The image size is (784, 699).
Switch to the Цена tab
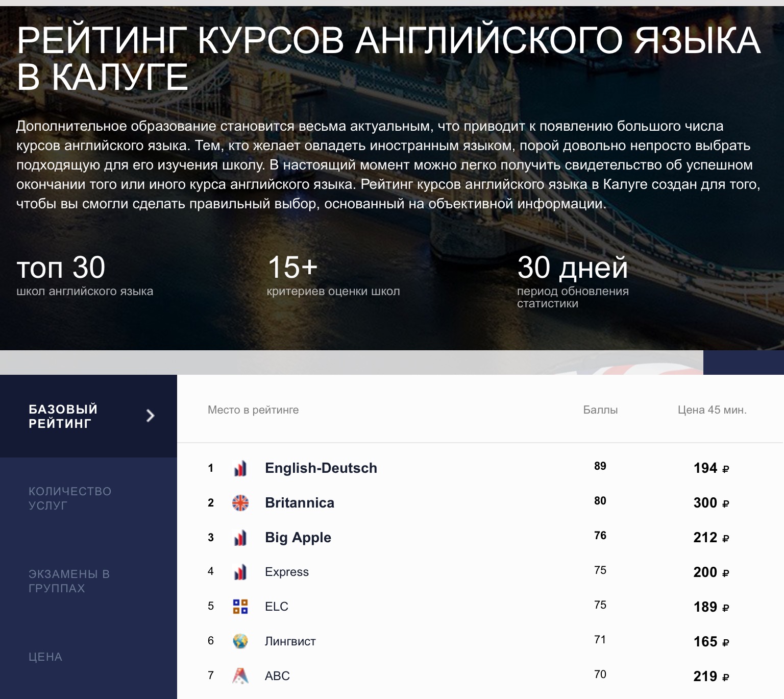tap(88, 657)
